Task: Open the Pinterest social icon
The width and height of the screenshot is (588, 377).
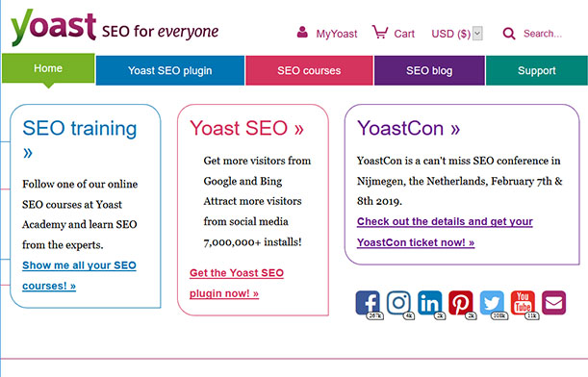Action: tap(461, 302)
